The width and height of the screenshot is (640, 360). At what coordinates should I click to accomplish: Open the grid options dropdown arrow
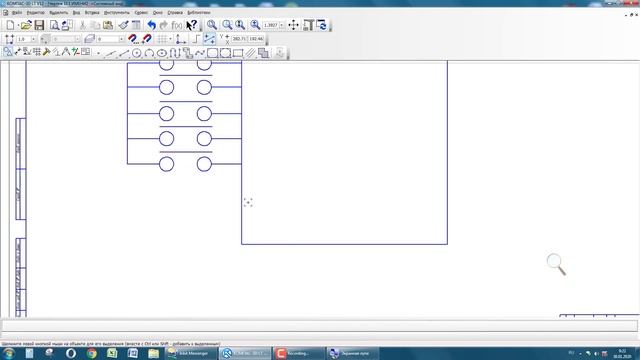170,39
